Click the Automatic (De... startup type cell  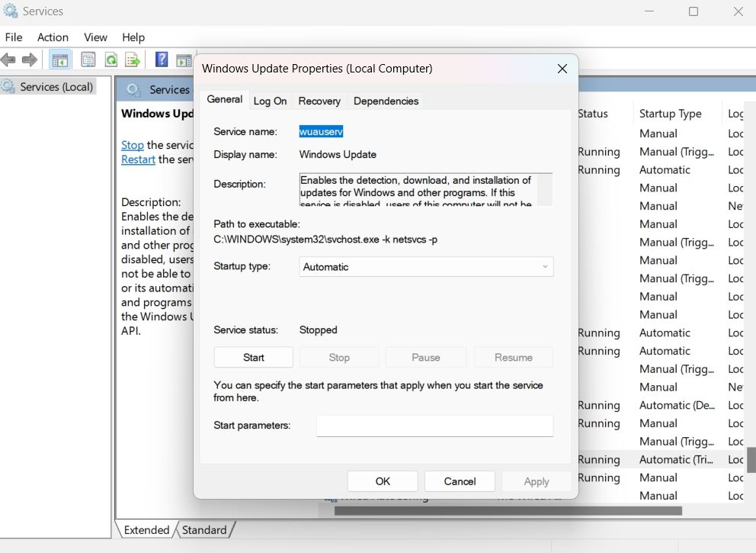click(x=677, y=405)
